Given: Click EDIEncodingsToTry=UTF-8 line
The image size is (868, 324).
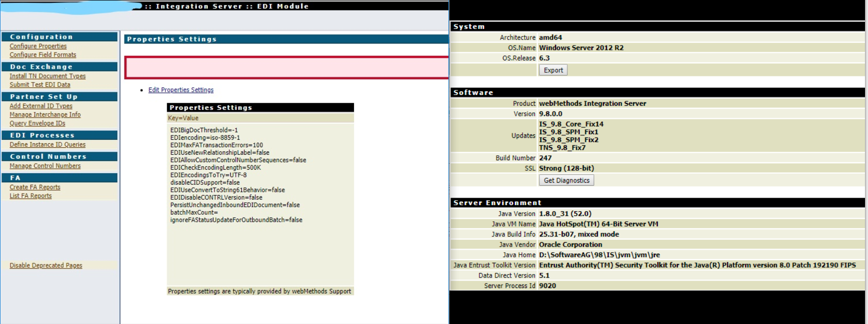Looking at the screenshot, I should click(208, 175).
